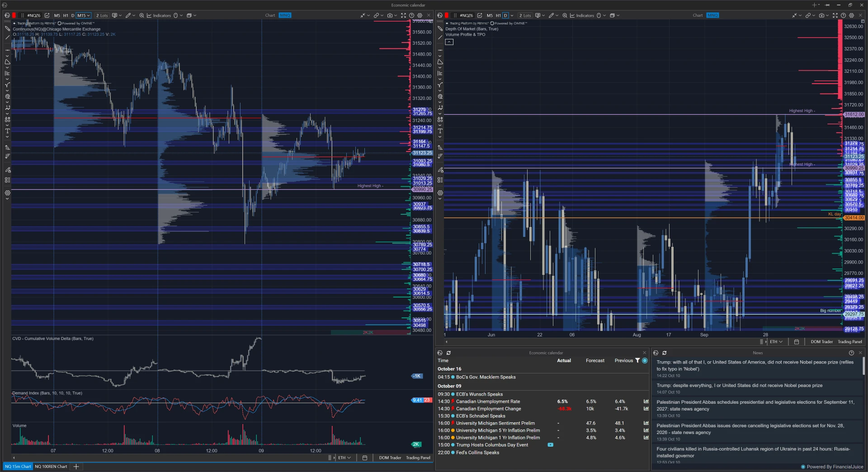868x472 pixels.
Task: Click the calendar date icon below the right chart
Action: [797, 342]
